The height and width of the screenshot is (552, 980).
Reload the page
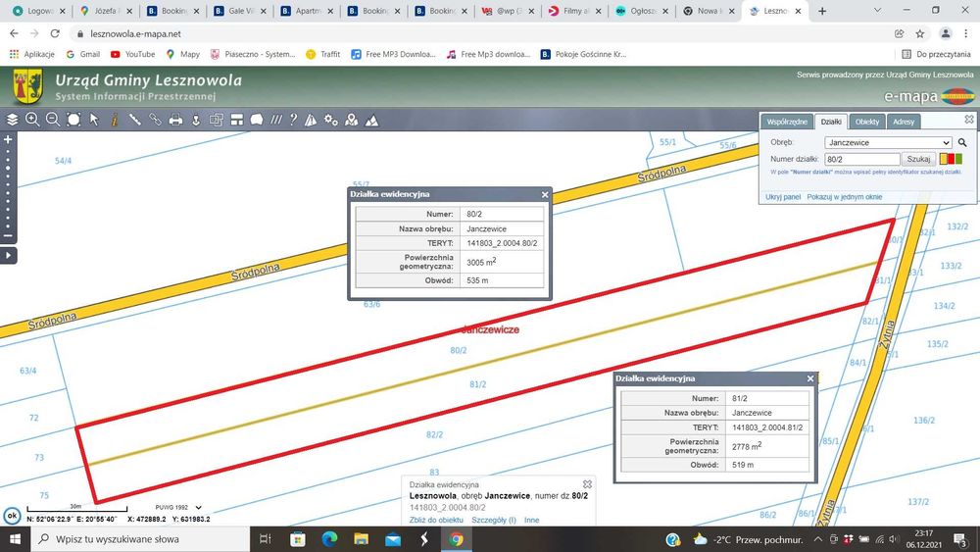55,33
